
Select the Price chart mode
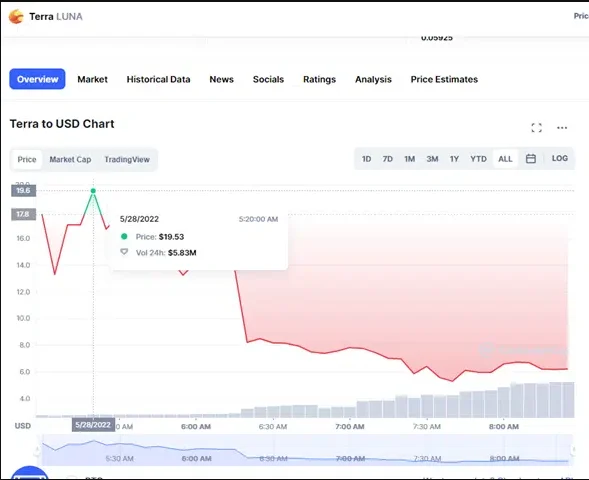pyautogui.click(x=27, y=159)
